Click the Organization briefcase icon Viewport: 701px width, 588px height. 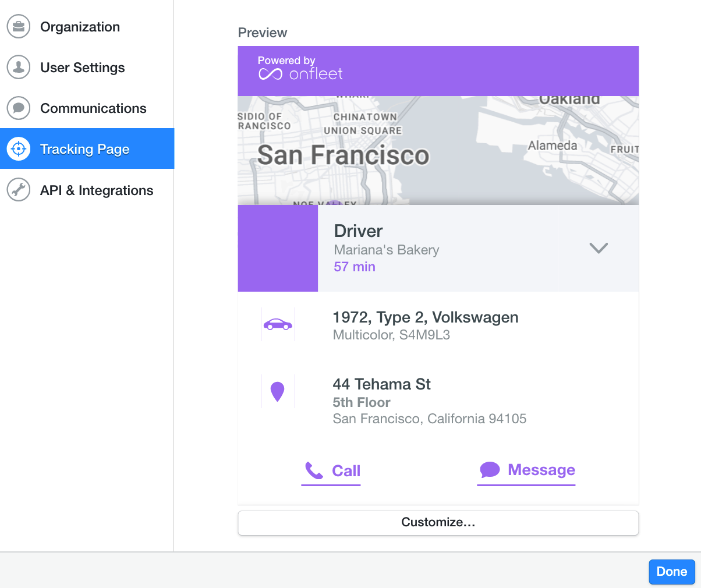point(19,27)
